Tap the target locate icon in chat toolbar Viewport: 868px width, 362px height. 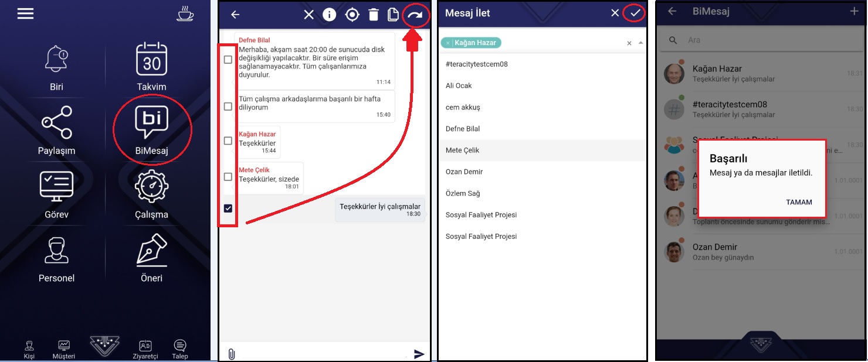(x=352, y=15)
